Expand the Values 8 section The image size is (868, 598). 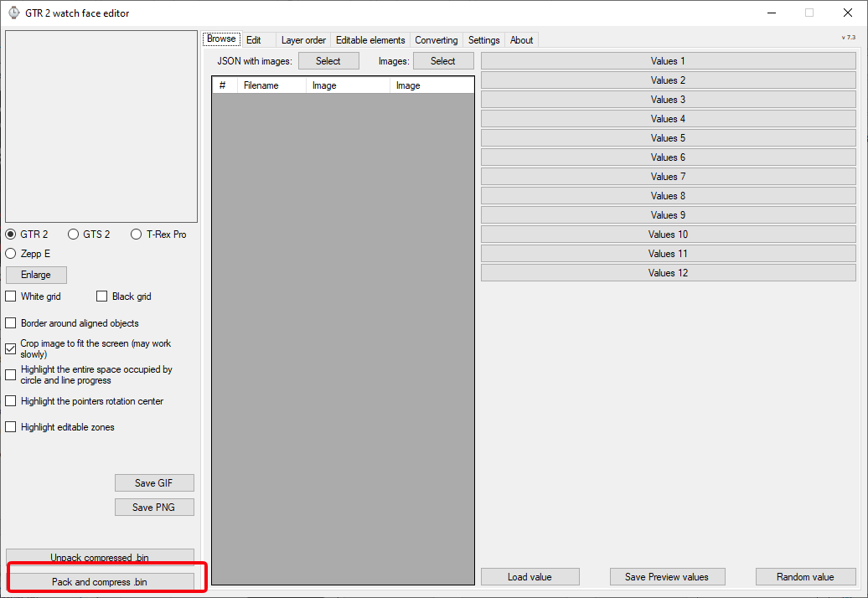(x=668, y=196)
